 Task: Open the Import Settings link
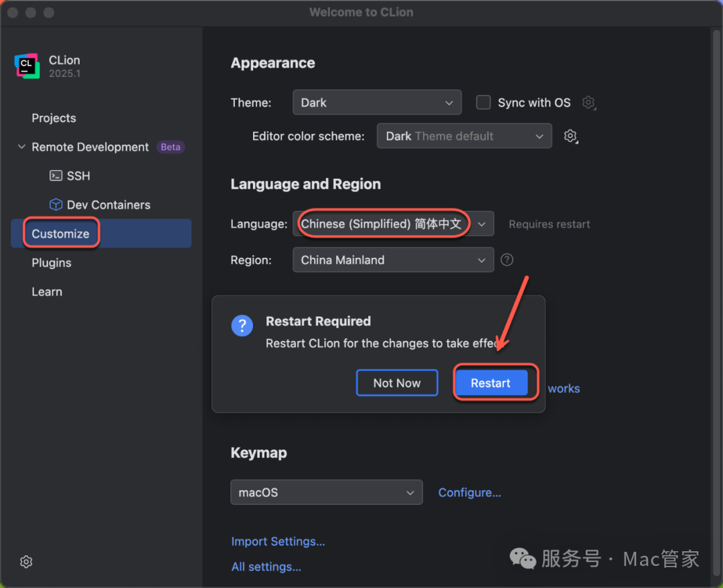tap(278, 541)
